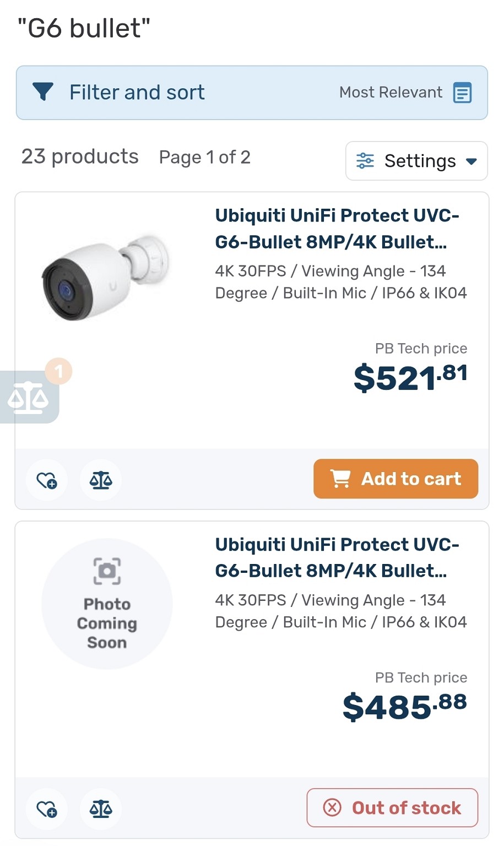Open floating compare scale widget
This screenshot has height=846, width=504.
[x=29, y=397]
